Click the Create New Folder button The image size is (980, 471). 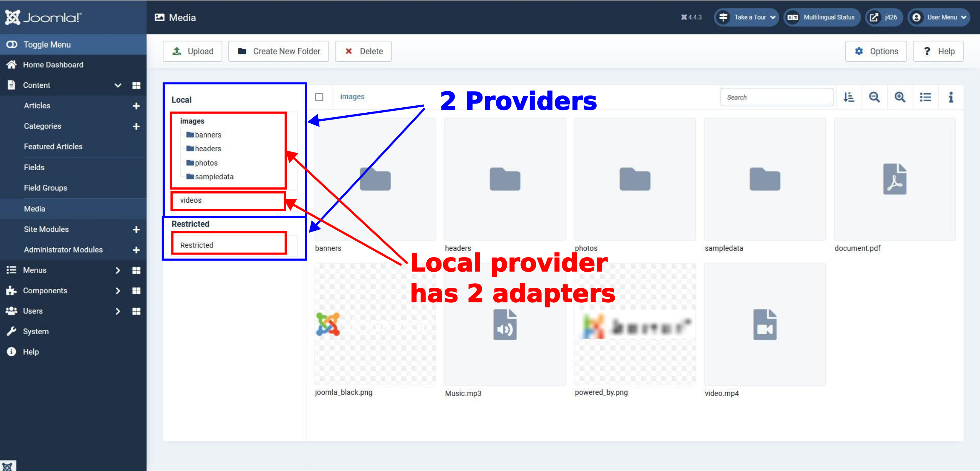pyautogui.click(x=280, y=51)
